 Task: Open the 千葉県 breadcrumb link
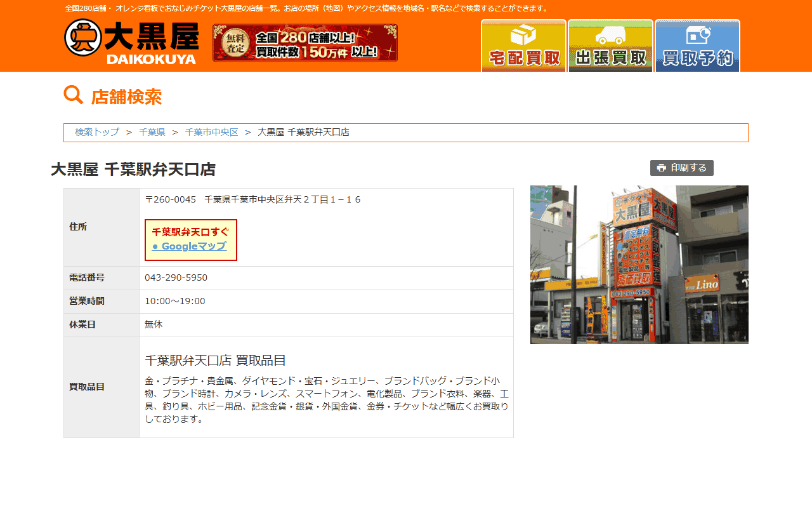click(152, 132)
